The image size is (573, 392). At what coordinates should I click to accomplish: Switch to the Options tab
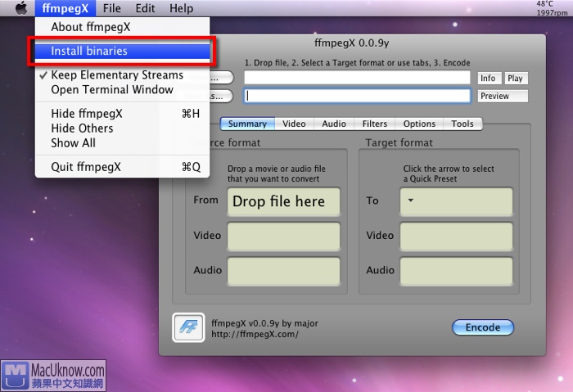click(419, 124)
